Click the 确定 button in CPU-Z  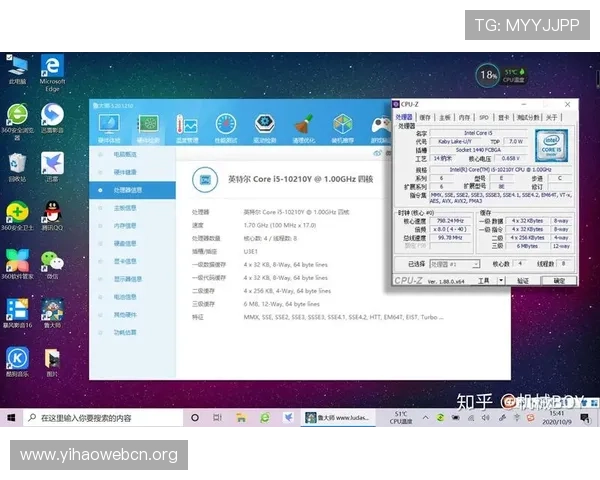[558, 281]
